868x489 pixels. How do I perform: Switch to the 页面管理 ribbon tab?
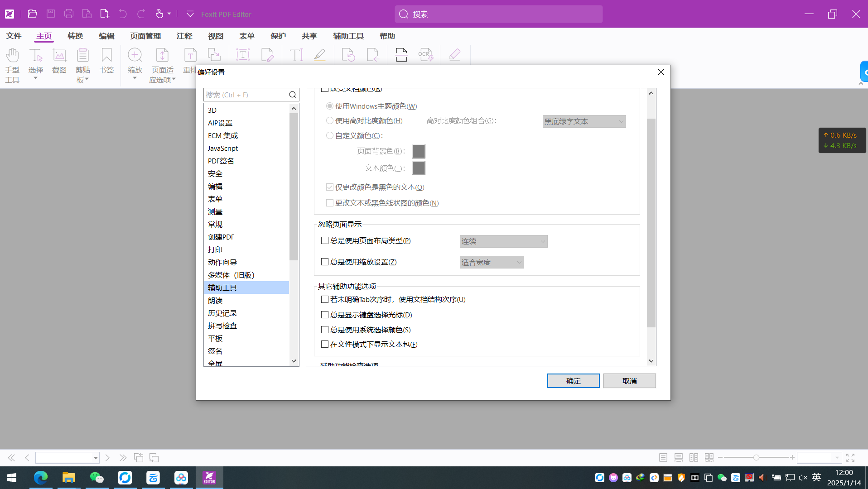point(145,36)
